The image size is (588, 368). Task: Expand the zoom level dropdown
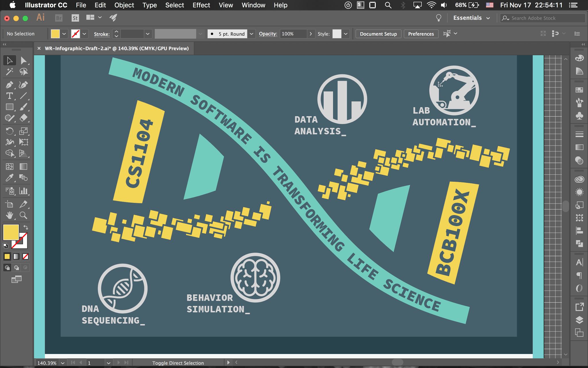(63, 363)
